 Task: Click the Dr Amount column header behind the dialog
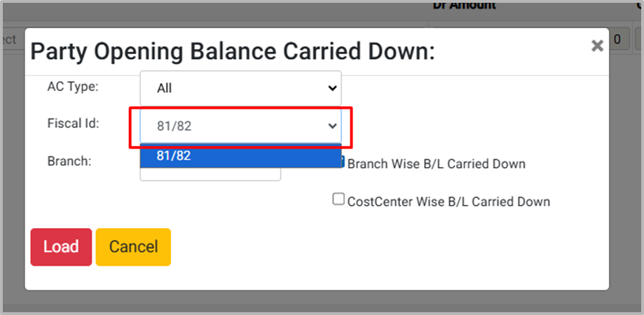tap(463, 6)
